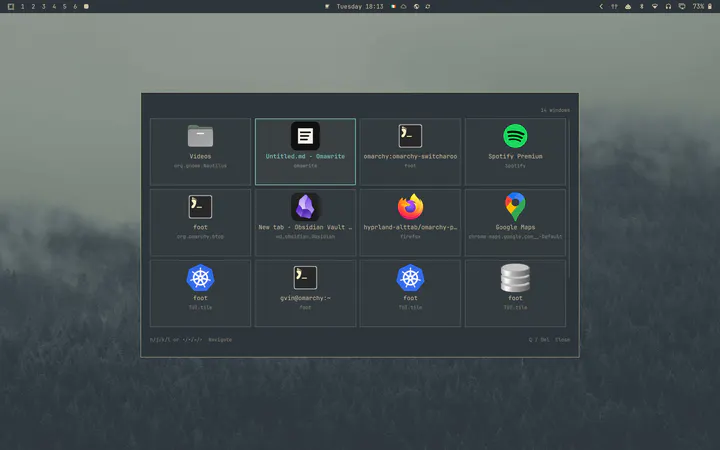Image resolution: width=720 pixels, height=450 pixels.
Task: Switch to workspace 2 in the top bar
Action: click(x=33, y=6)
